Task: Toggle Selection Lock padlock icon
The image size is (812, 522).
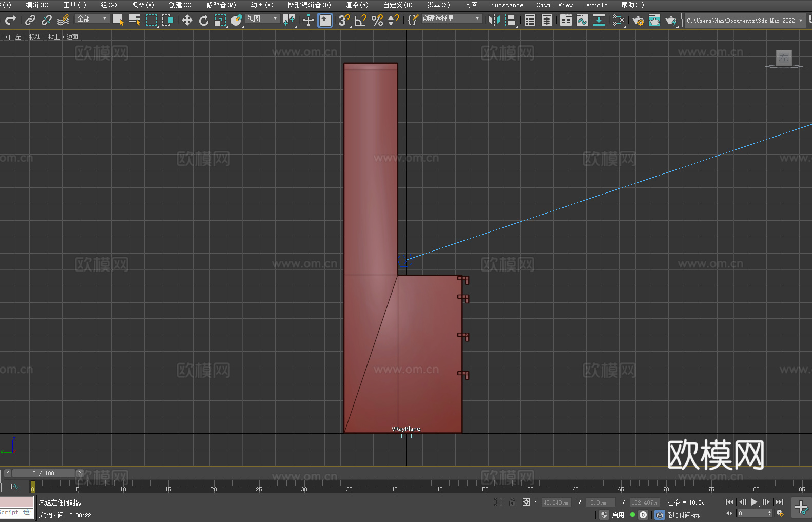Action: [x=512, y=502]
